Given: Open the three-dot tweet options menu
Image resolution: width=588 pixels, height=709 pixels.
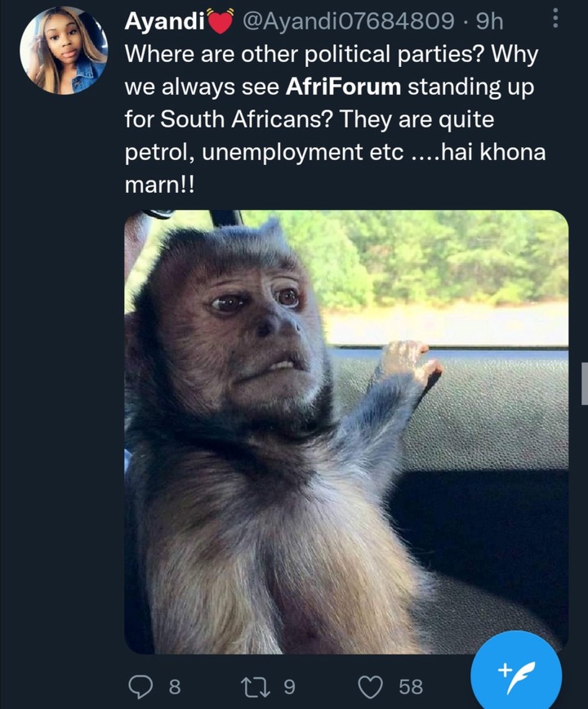Looking at the screenshot, I should (x=555, y=18).
